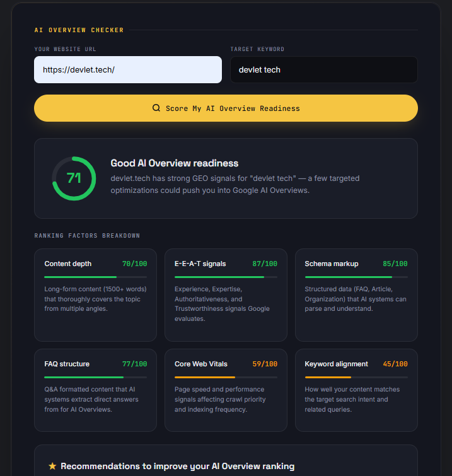
Task: Click the 87/100 E-E-A-T score
Action: point(265,264)
